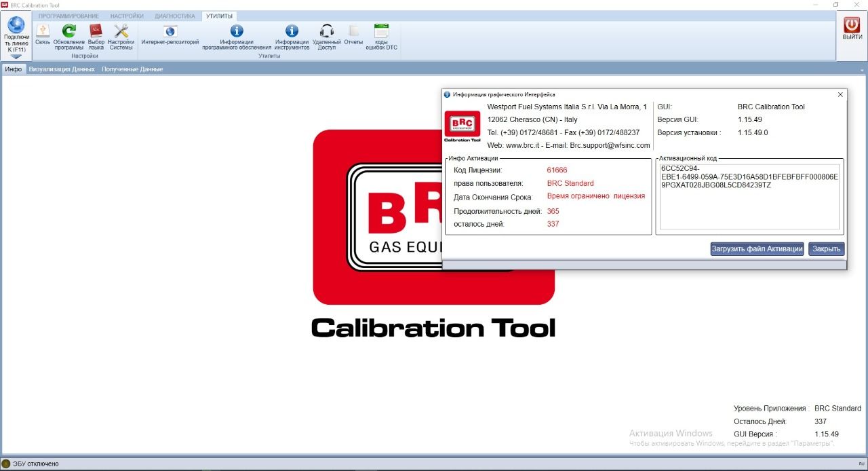
Task: Expand arrow under Подключить линию K
Action: (x=16, y=56)
